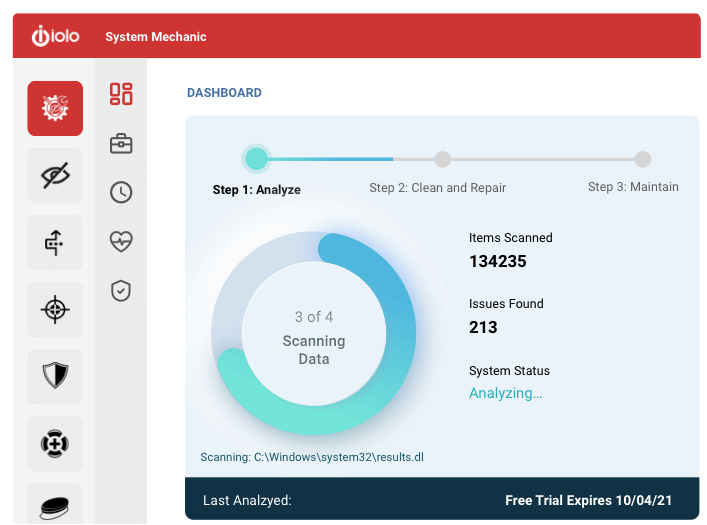
Task: Click the System Status label
Action: point(509,371)
